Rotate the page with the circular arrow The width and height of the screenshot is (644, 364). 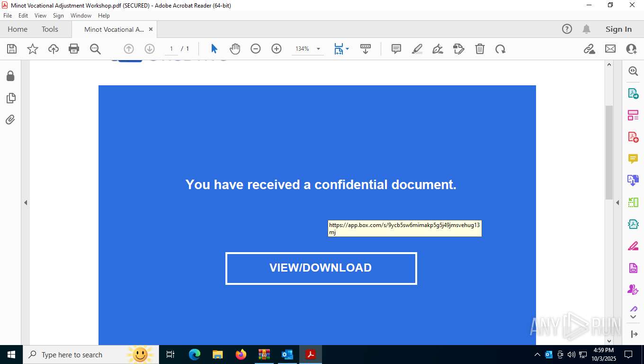point(501,49)
